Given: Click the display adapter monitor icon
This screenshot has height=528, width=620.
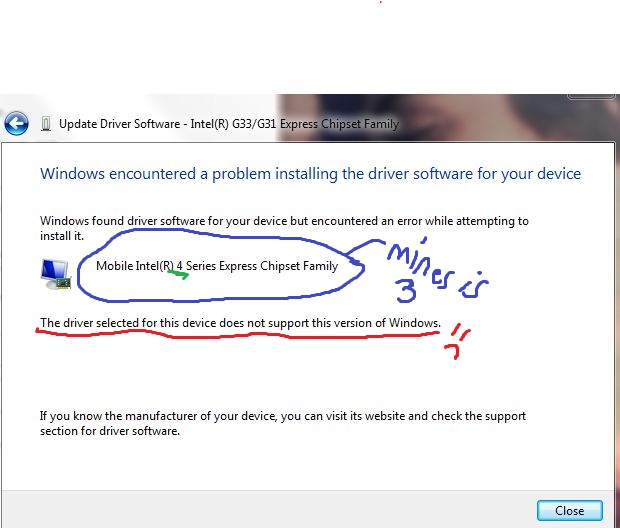Looking at the screenshot, I should (x=55, y=274).
